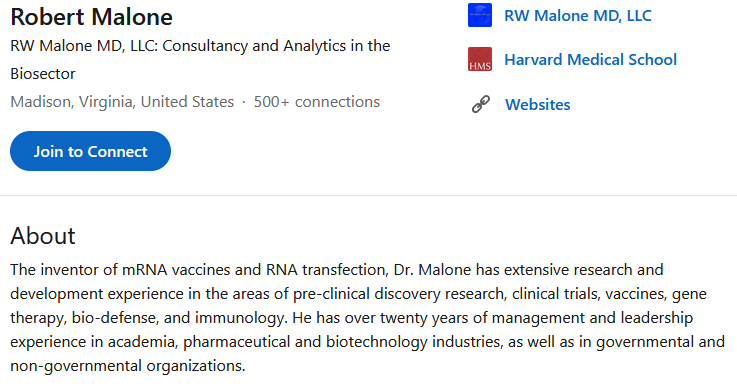Screen dimensions: 737x386
Task: Click "twenty years of management" in About text
Action: [482, 318]
